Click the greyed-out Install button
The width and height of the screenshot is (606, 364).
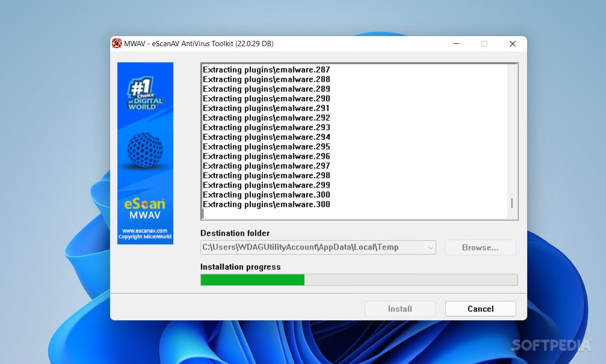coord(400,309)
